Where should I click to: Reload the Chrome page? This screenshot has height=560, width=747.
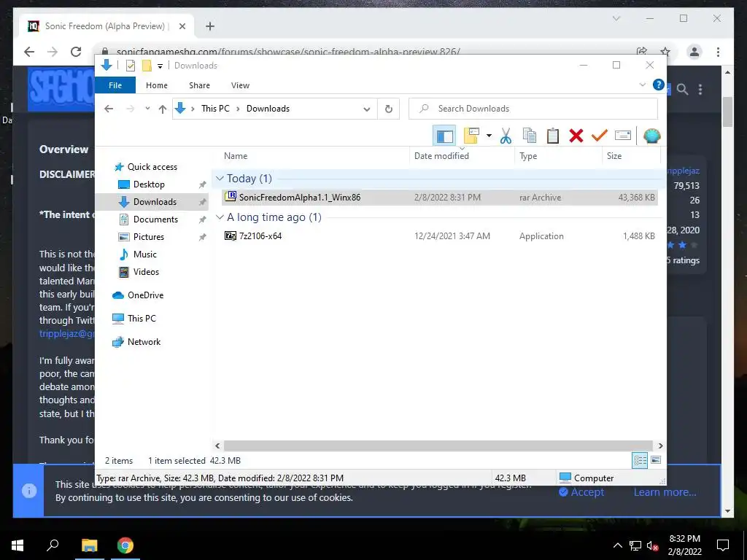click(x=76, y=52)
